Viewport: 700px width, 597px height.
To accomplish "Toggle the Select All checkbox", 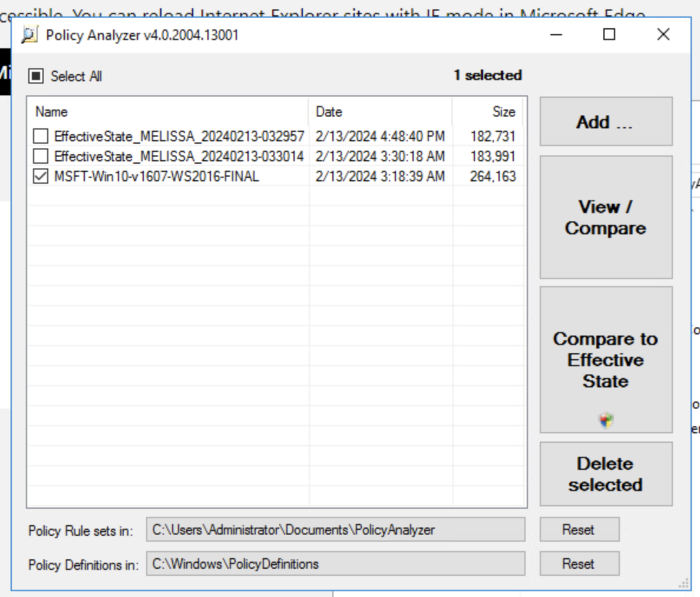I will click(37, 76).
